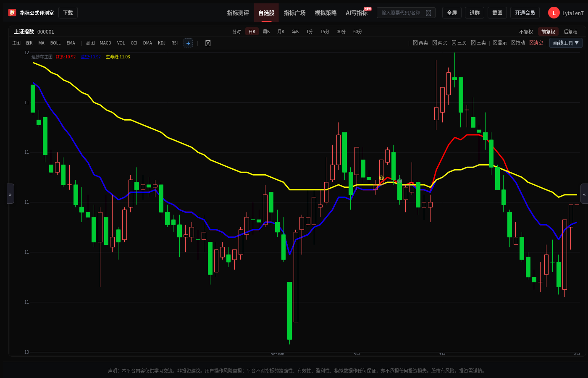Click the 指标公式评测室 site title
Viewport: 588px width, 378px height.
pyautogui.click(x=37, y=13)
